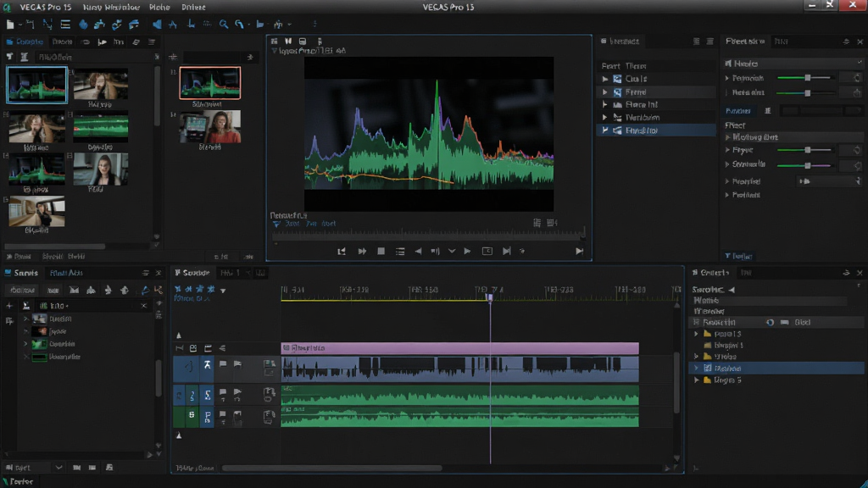Click the blue highlighted button below the top sliders
Screen dimensions: 868x488
739,111
